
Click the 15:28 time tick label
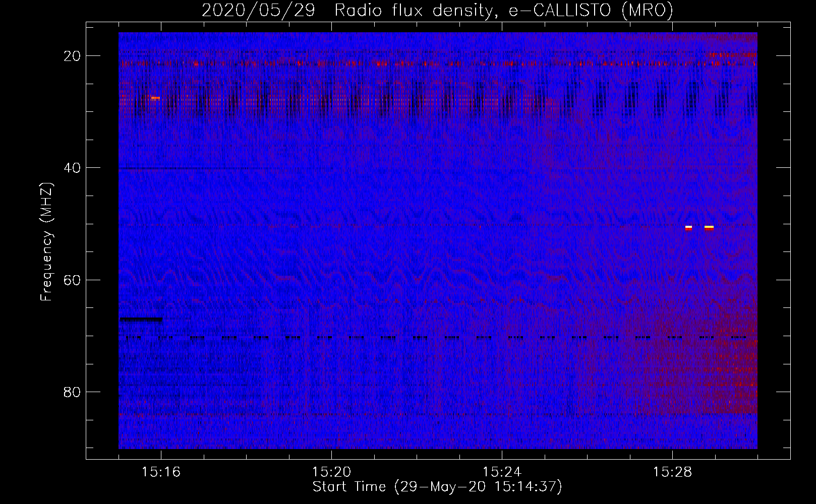coord(672,472)
